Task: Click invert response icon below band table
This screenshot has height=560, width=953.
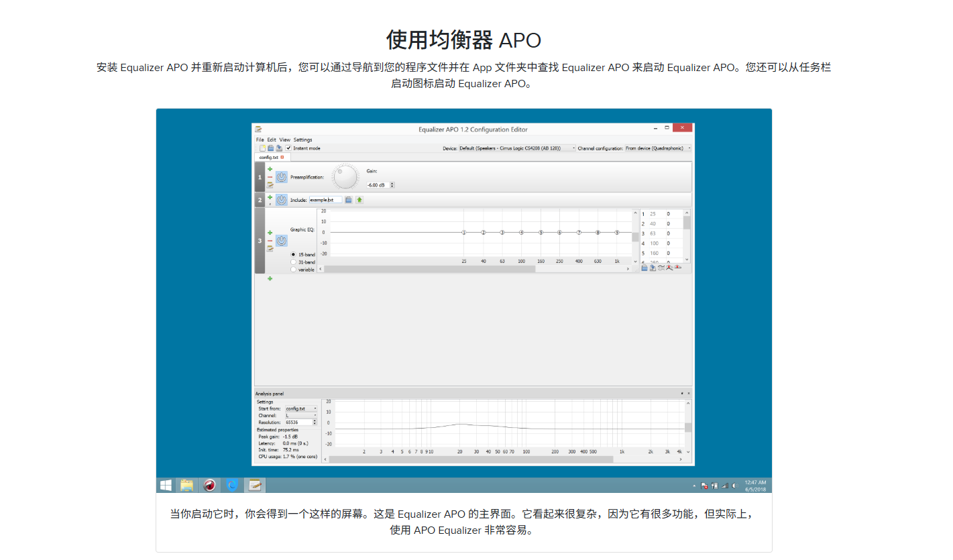Action: (x=661, y=268)
